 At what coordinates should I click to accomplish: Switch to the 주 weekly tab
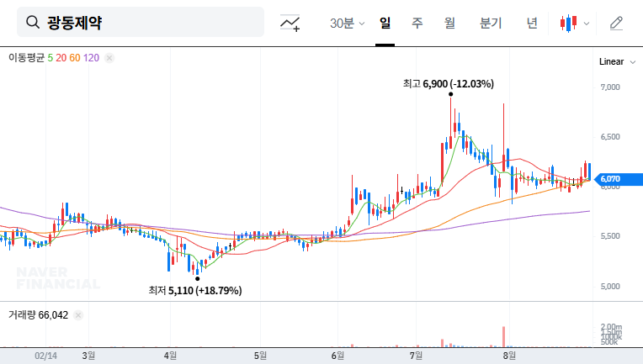tap(417, 23)
